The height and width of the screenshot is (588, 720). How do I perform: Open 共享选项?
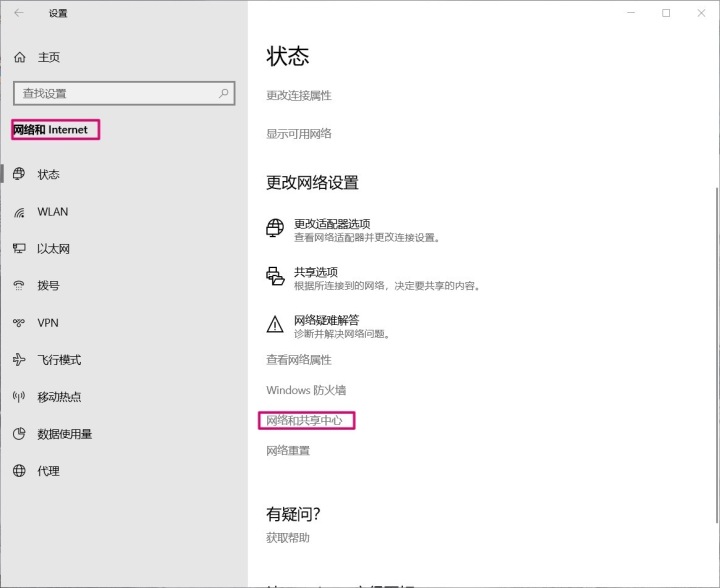click(316, 272)
